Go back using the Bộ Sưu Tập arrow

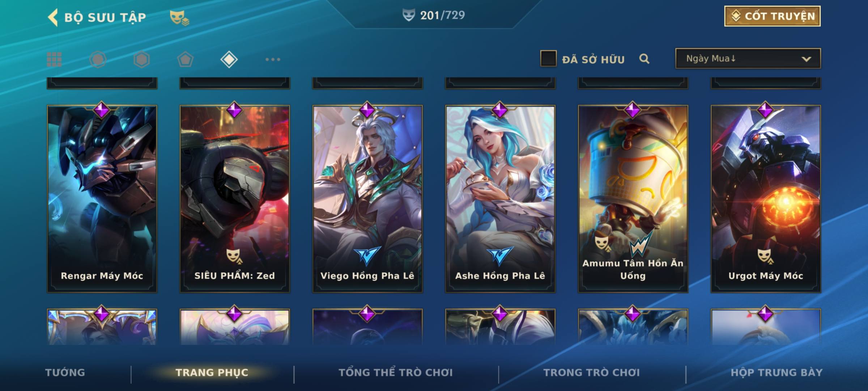coord(53,17)
